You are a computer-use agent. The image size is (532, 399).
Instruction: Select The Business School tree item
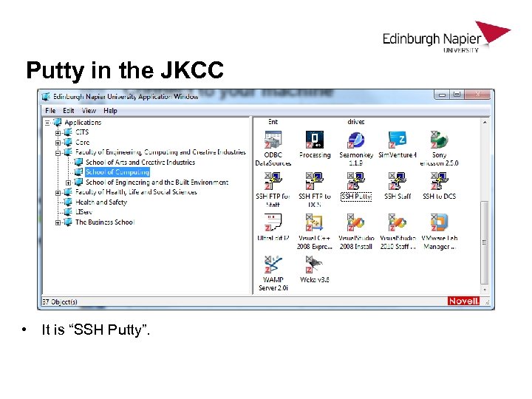point(105,222)
